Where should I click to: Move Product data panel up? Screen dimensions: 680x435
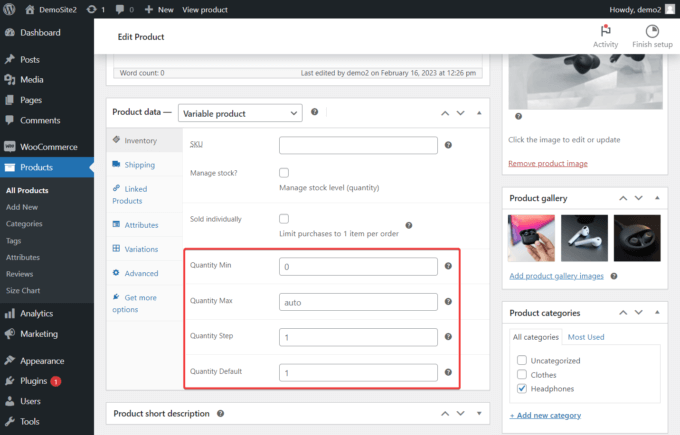point(445,113)
